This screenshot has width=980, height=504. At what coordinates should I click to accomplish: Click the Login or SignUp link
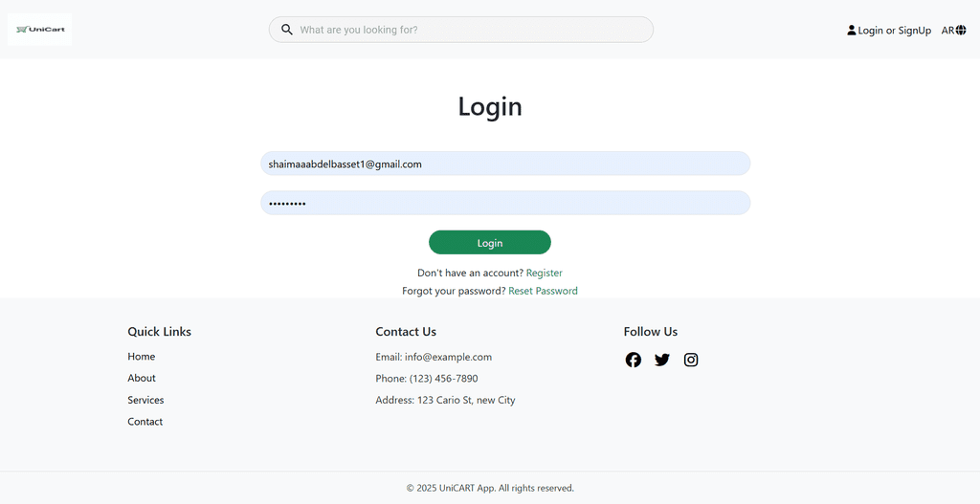point(895,31)
